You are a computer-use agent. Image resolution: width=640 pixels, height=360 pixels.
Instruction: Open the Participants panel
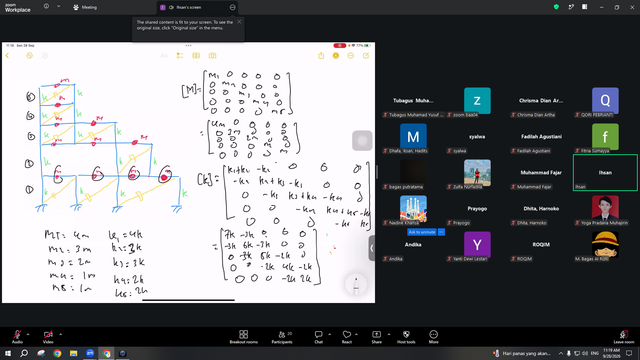tap(282, 337)
